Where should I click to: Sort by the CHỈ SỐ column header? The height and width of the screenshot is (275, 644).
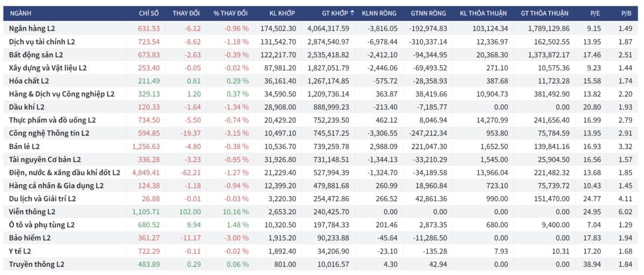coord(149,13)
